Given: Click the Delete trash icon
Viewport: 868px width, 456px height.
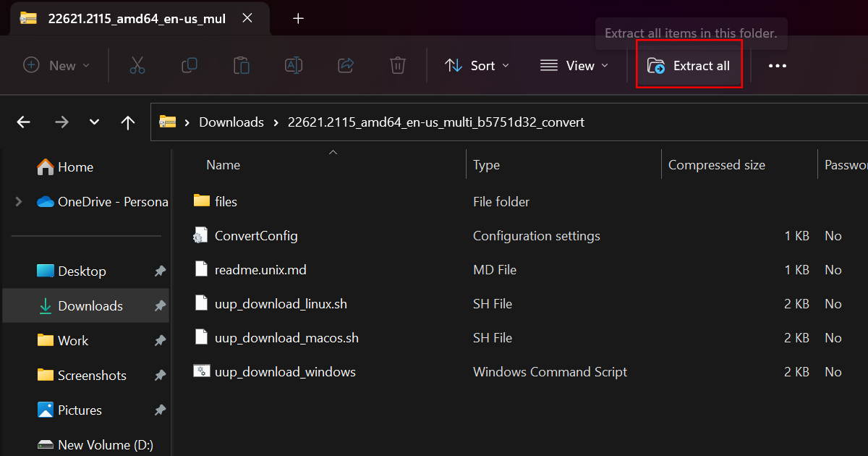Looking at the screenshot, I should pos(397,66).
